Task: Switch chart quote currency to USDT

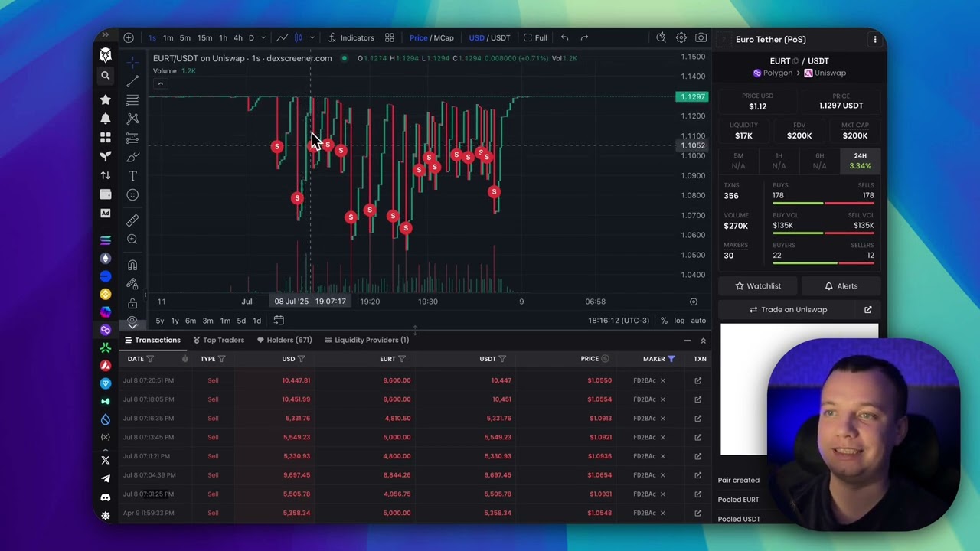Action: click(501, 37)
